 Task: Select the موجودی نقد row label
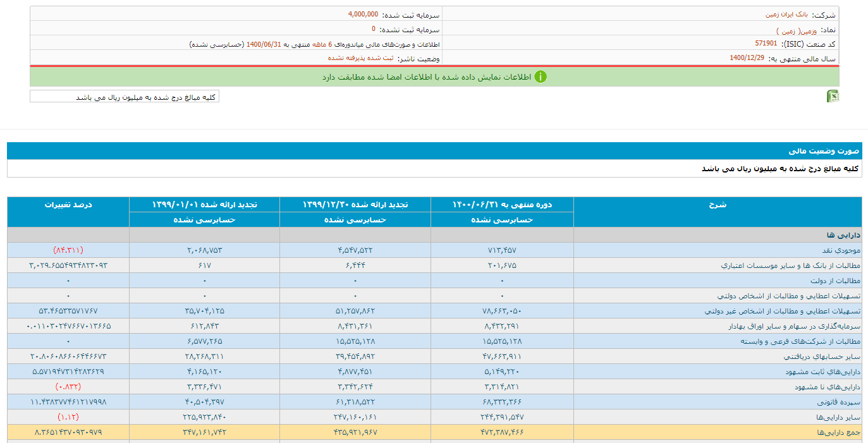840,250
